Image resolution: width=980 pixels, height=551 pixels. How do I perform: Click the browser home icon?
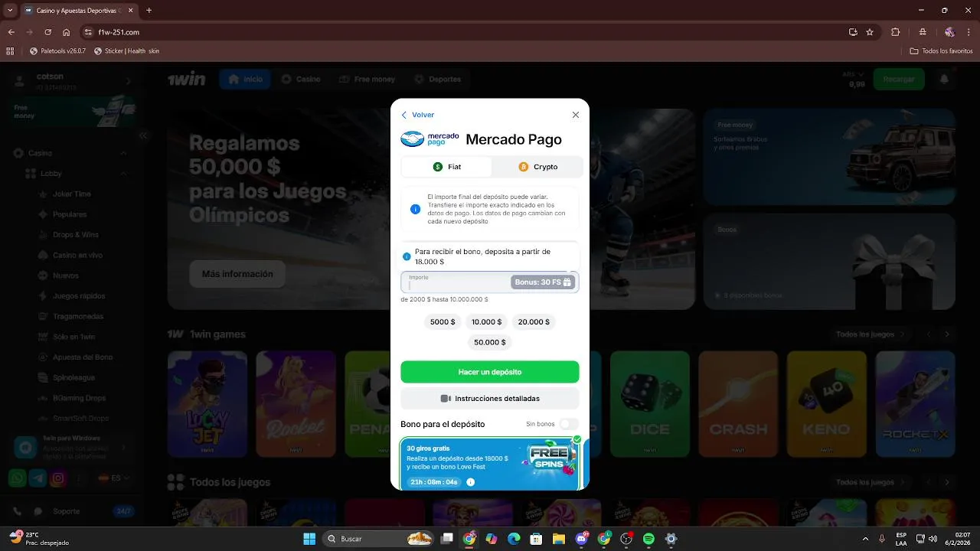click(67, 32)
